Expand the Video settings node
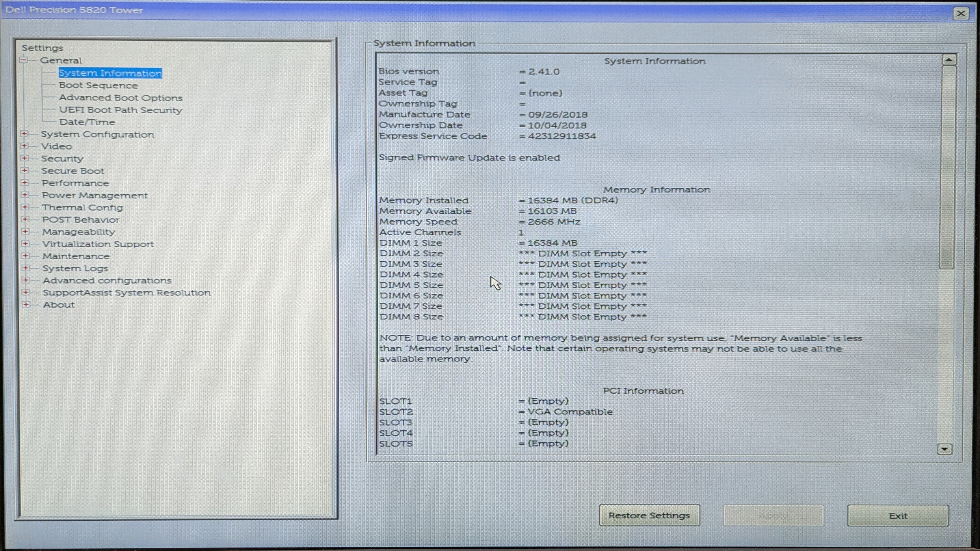This screenshot has width=980, height=551. click(24, 146)
